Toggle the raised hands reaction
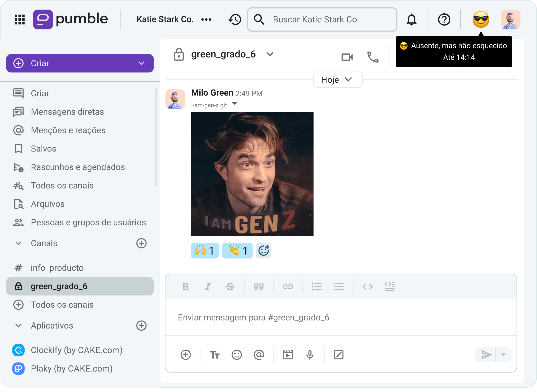Viewport: 537px width, 392px height. click(x=205, y=251)
